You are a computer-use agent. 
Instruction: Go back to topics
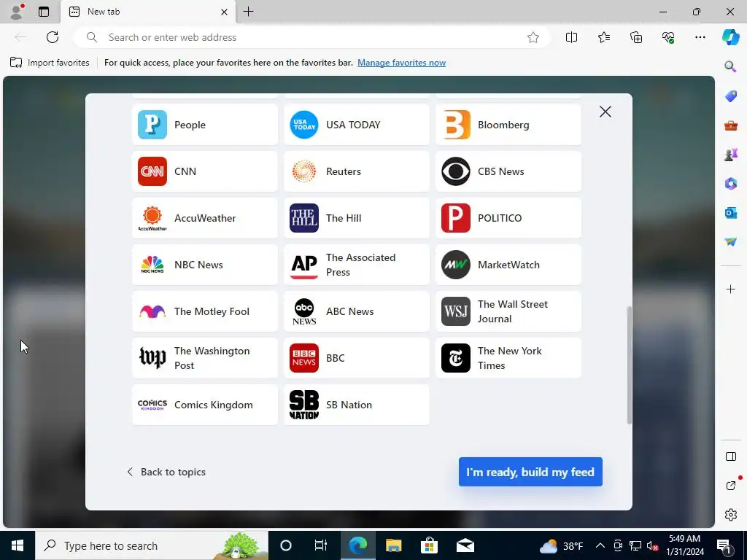pyautogui.click(x=166, y=472)
